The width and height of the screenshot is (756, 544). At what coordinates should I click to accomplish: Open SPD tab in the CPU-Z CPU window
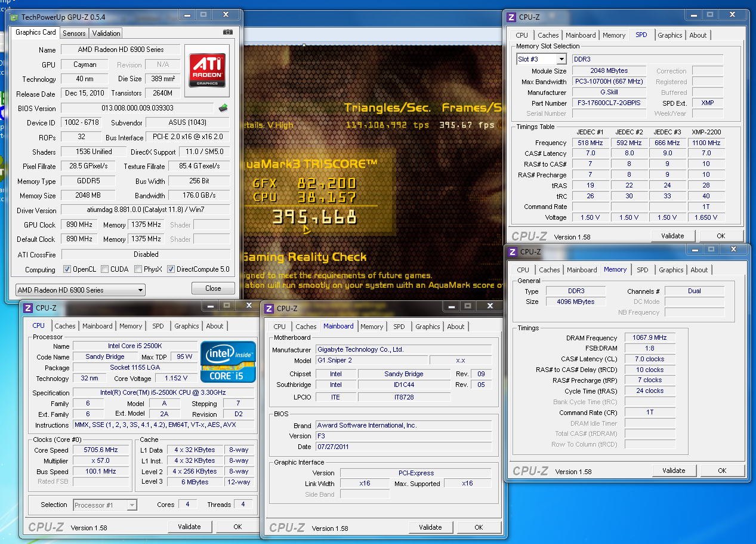click(x=158, y=326)
